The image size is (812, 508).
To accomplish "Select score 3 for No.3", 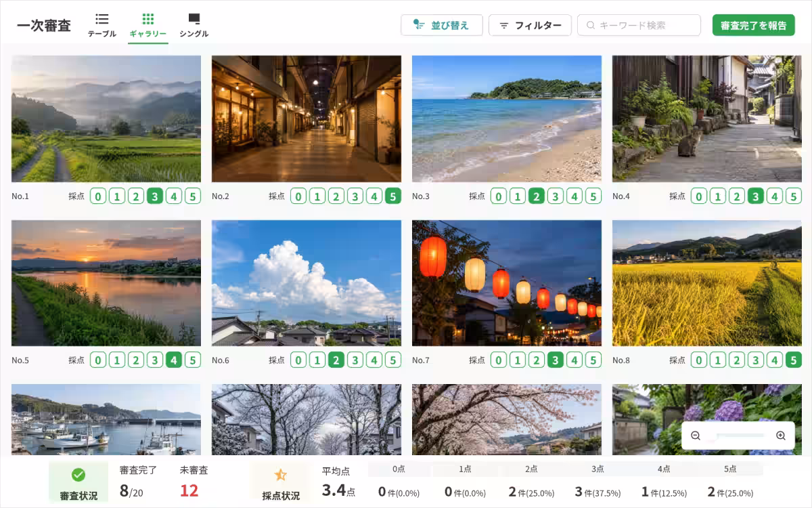I will tap(556, 196).
